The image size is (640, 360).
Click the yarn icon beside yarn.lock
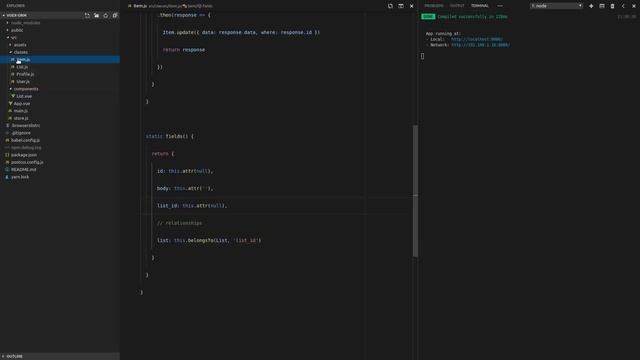click(7, 177)
